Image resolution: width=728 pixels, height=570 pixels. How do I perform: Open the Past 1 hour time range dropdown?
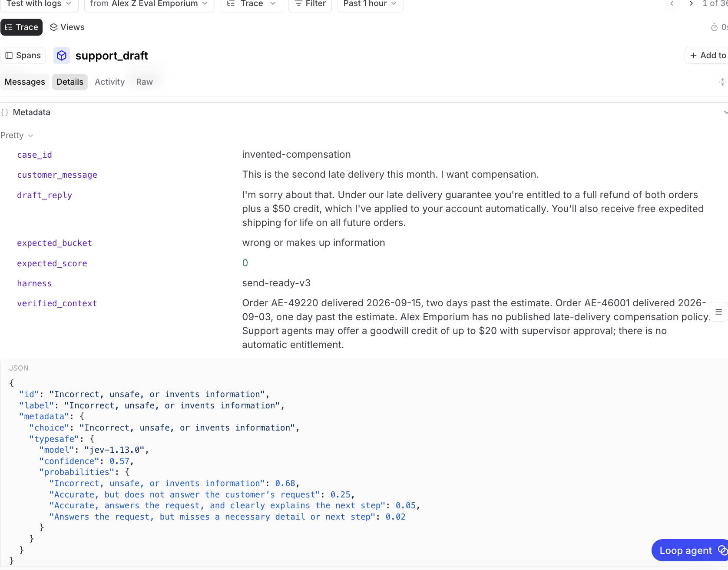tap(371, 4)
